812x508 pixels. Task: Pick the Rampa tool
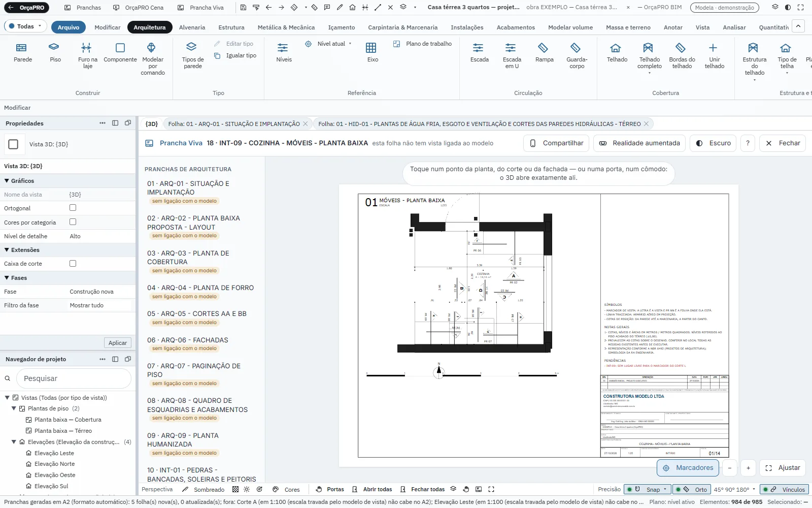click(x=544, y=52)
